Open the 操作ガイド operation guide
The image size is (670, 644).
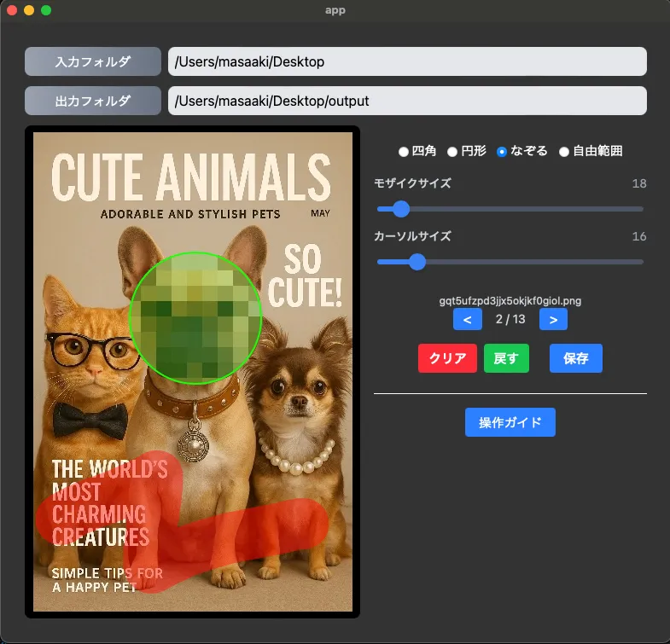coord(510,422)
